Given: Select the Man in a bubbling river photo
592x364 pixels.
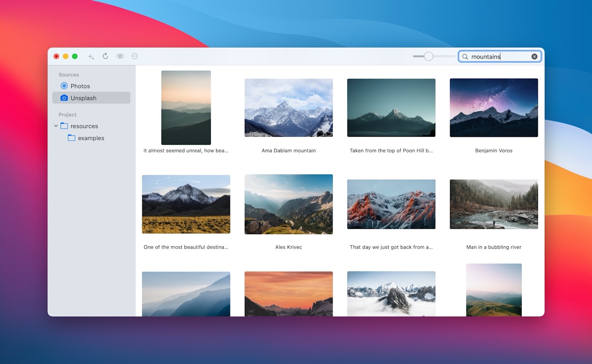Looking at the screenshot, I should (494, 204).
